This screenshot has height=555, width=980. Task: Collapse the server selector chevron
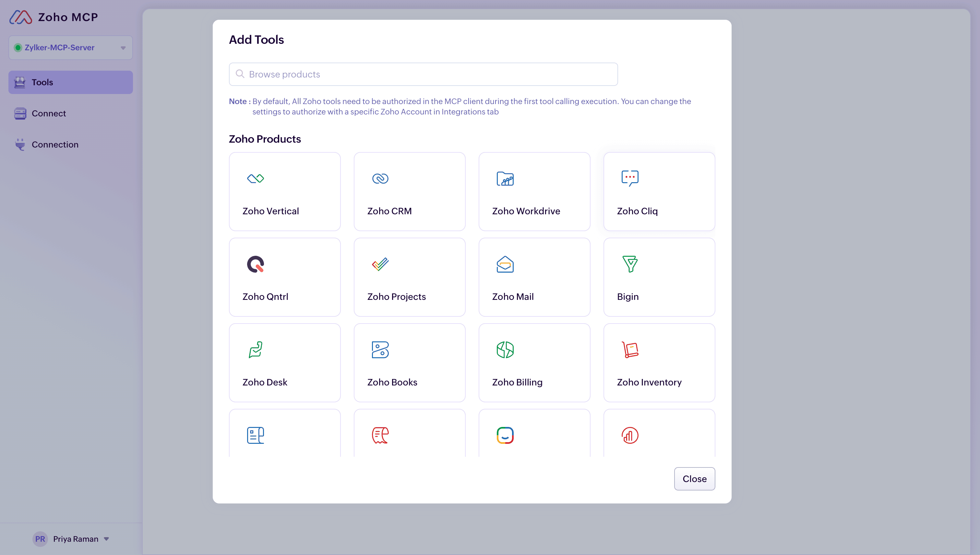122,47
